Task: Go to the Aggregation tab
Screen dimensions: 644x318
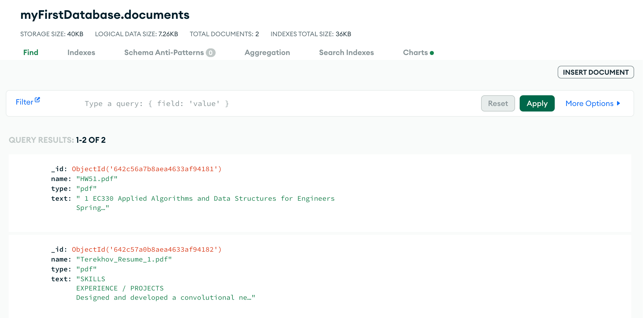Action: [267, 52]
